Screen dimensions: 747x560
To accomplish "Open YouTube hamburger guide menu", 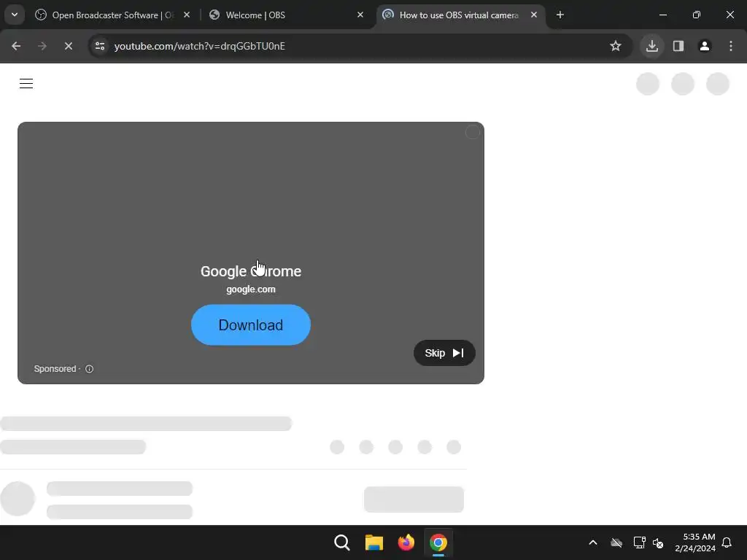I will pyautogui.click(x=26, y=84).
